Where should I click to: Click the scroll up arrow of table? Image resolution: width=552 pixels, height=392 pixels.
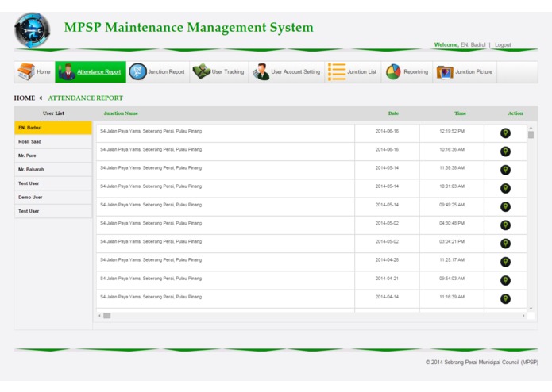coord(531,128)
